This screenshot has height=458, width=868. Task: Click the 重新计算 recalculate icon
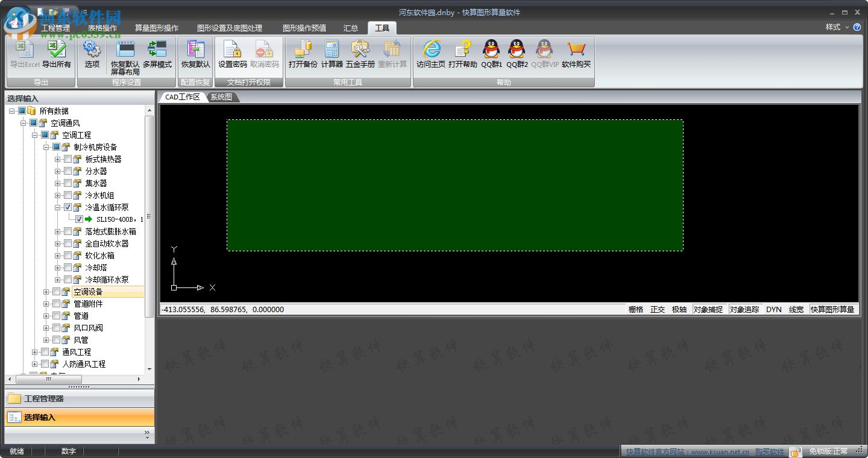[392, 49]
